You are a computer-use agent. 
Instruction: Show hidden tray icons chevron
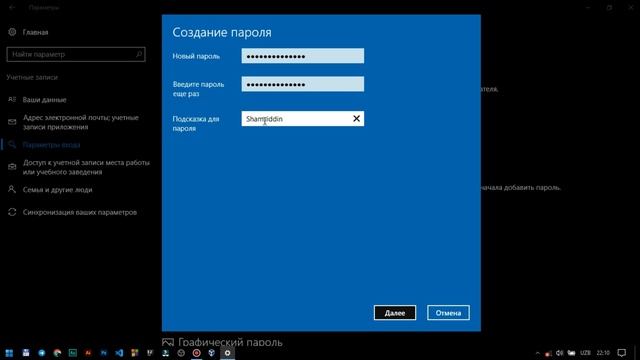coord(537,353)
